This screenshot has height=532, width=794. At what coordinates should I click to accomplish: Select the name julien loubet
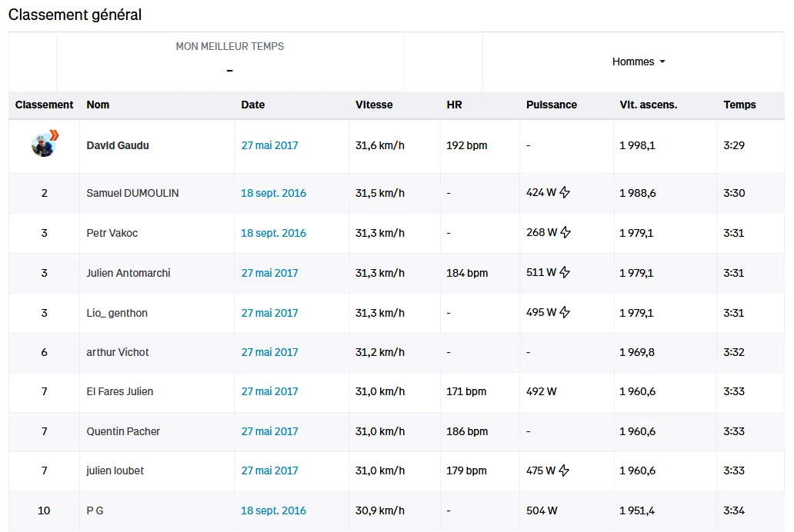pyautogui.click(x=115, y=470)
